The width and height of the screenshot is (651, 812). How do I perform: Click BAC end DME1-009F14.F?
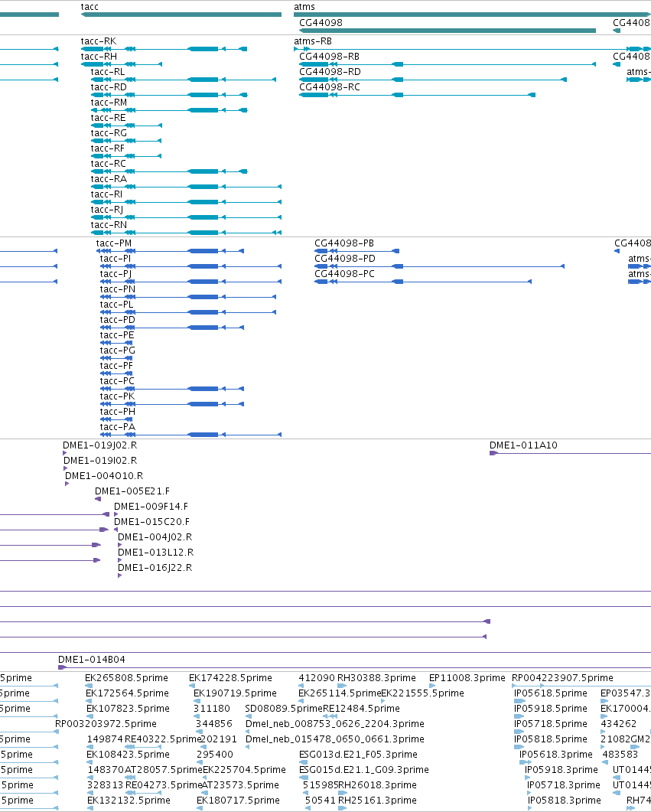tap(151, 507)
